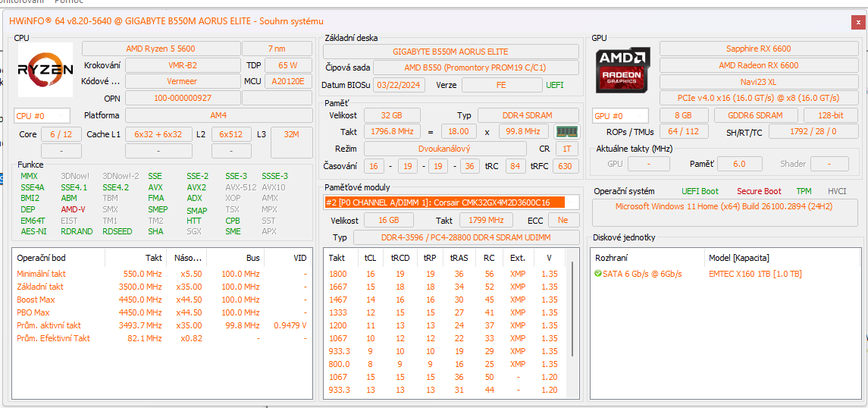Click the PBO Max operating point row
Screen dimensions: 868x408
tap(162, 312)
